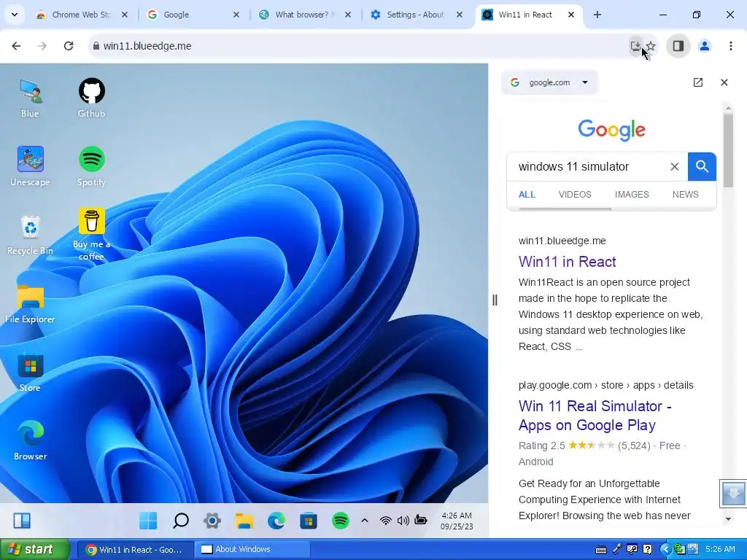Select the ALL results tab
Viewport: 747px width, 560px height.
tap(527, 194)
